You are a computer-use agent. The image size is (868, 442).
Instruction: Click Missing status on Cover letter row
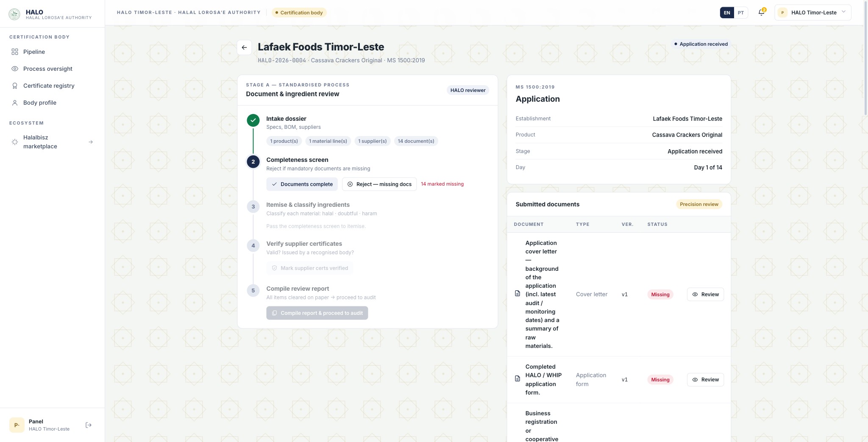(x=660, y=295)
